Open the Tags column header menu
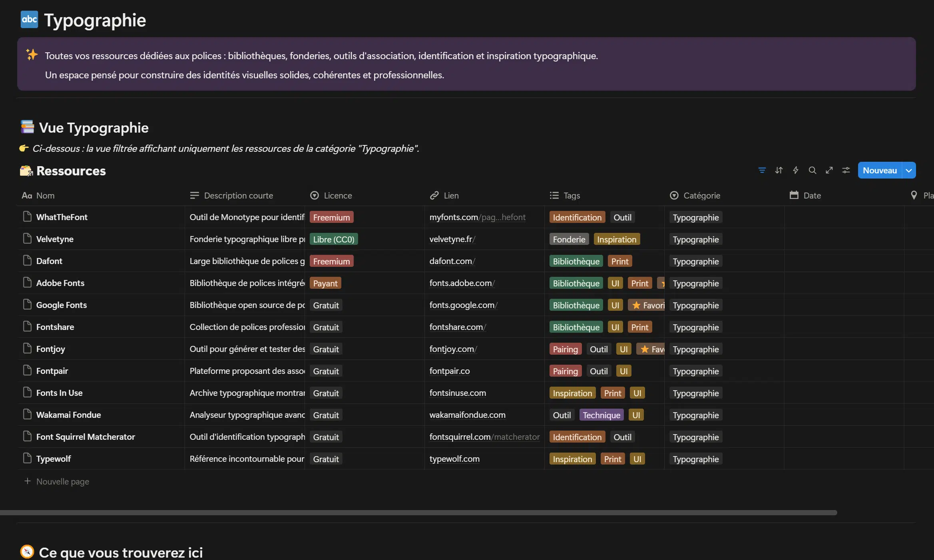 tap(571, 195)
